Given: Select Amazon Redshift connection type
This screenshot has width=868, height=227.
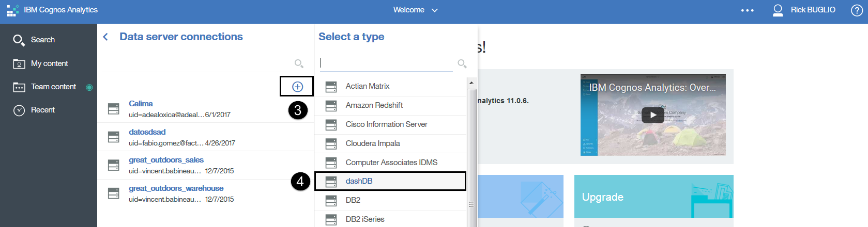Looking at the screenshot, I should (x=390, y=105).
